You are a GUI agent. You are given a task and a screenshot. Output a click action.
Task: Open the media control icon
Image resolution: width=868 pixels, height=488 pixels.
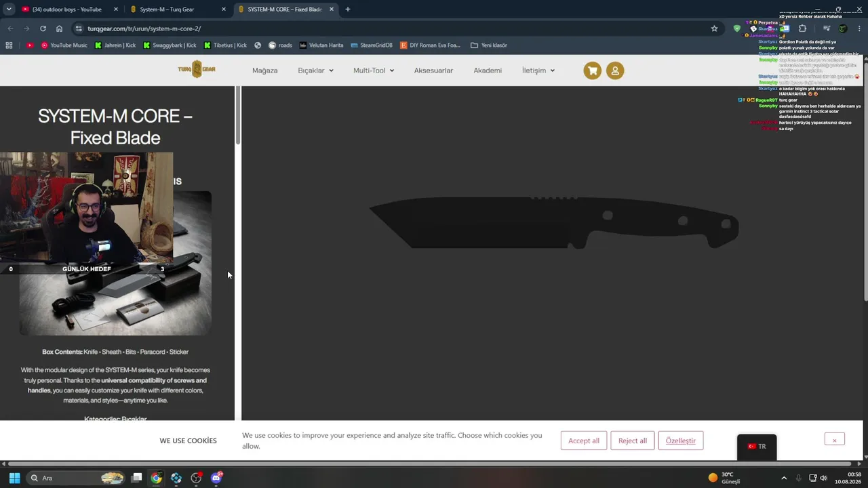pyautogui.click(x=826, y=28)
